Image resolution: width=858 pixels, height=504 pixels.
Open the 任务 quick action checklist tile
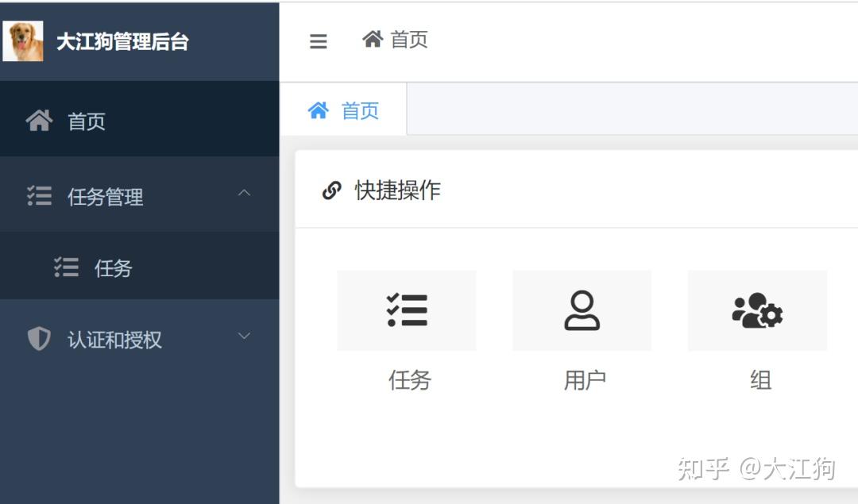pos(407,310)
